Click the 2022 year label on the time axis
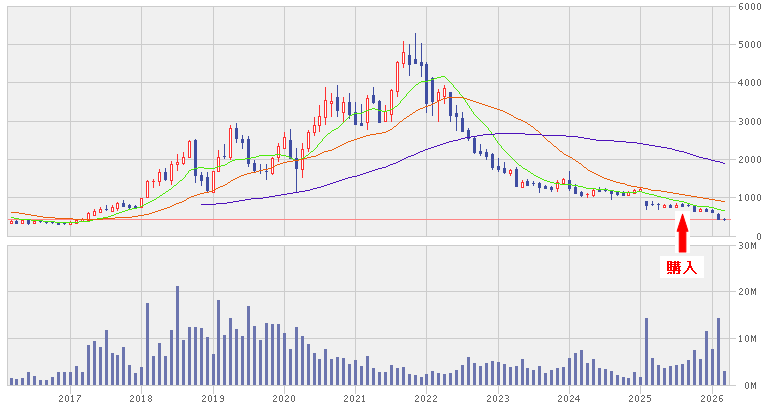 point(426,399)
